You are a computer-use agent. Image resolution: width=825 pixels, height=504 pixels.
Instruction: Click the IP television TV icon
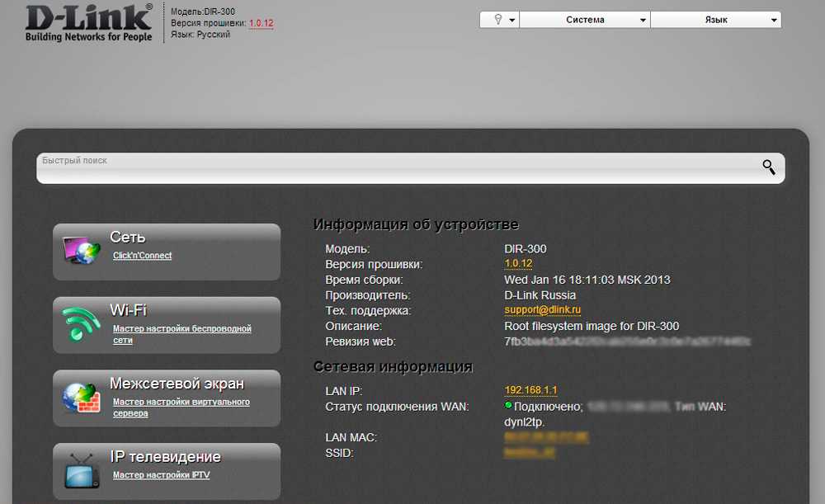click(x=82, y=471)
